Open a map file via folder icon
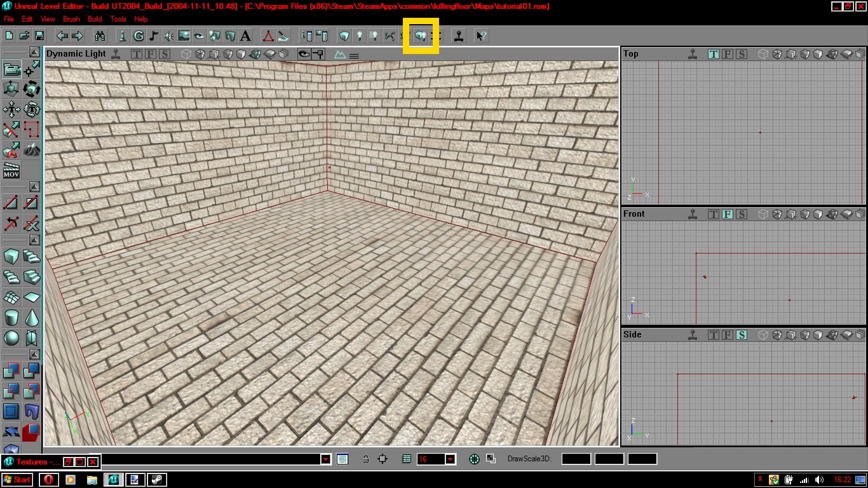 24,36
